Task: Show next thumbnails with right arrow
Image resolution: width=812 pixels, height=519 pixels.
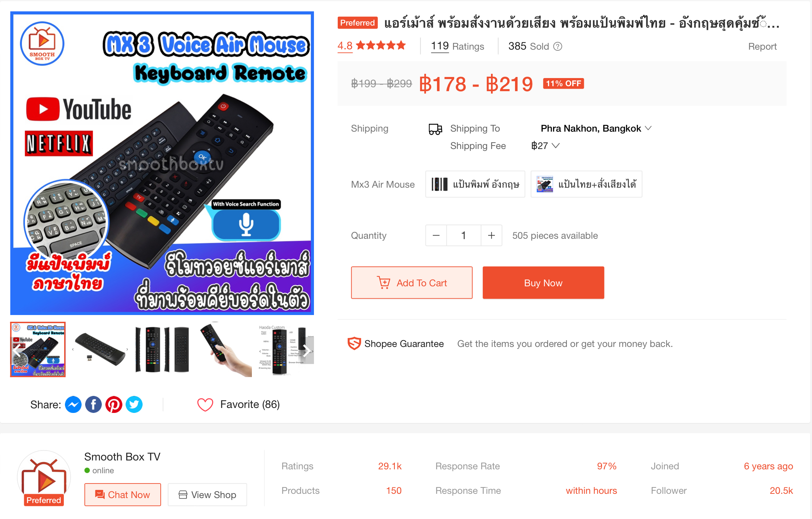Action: pos(307,350)
